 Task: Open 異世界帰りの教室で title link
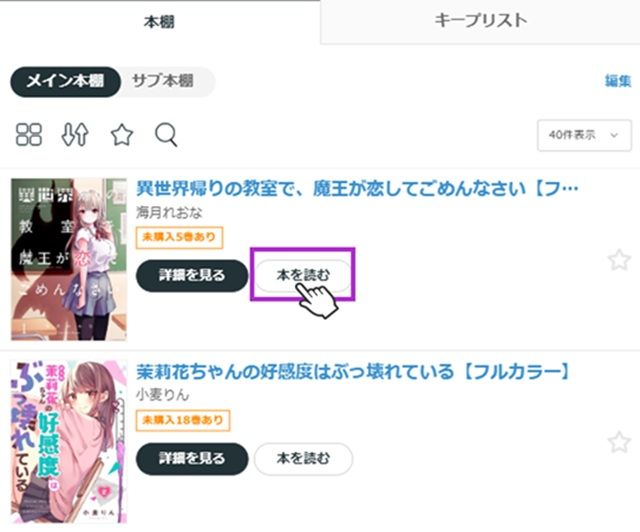point(358,189)
